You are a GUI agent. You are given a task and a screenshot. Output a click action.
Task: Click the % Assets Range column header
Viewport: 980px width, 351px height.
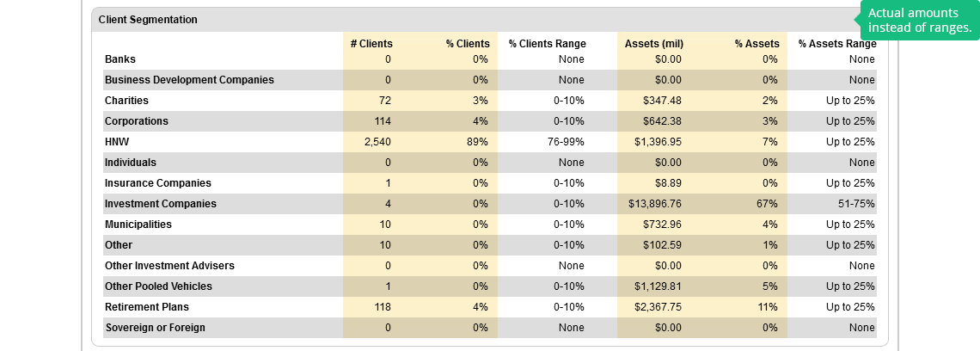pyautogui.click(x=836, y=44)
